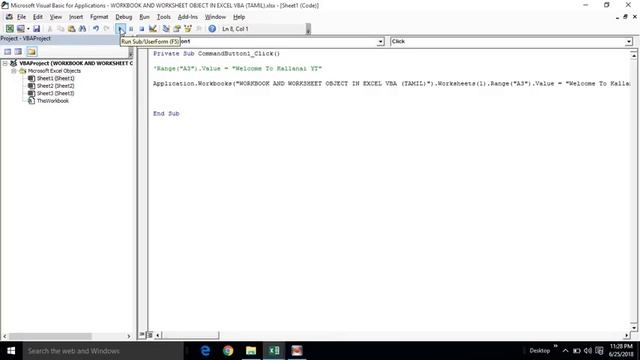640x360 pixels.
Task: Select Sheet1 (Sheet1) in project tree
Action: tap(56, 78)
